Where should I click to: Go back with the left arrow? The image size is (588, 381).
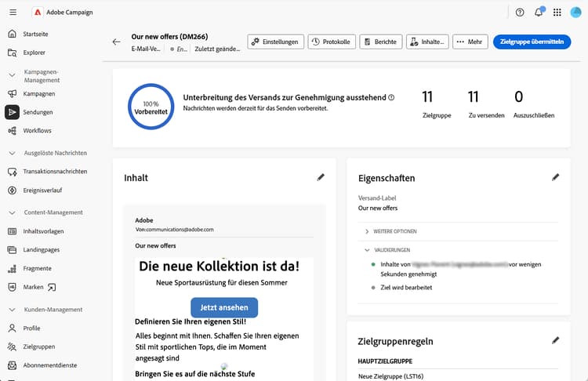pos(117,42)
